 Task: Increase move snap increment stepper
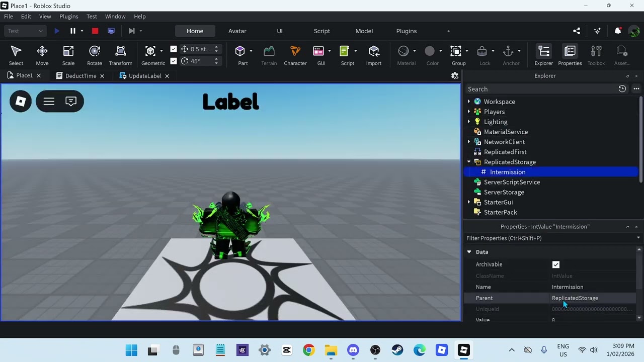tap(216, 47)
